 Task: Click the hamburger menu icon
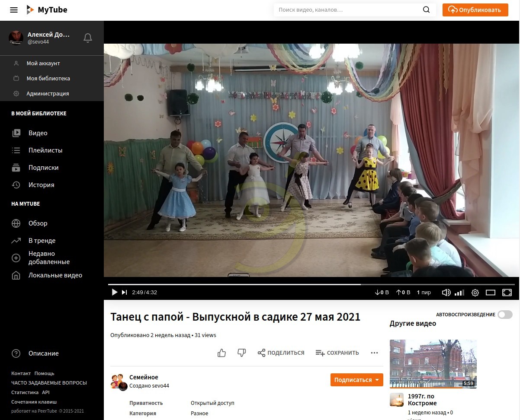tap(14, 10)
